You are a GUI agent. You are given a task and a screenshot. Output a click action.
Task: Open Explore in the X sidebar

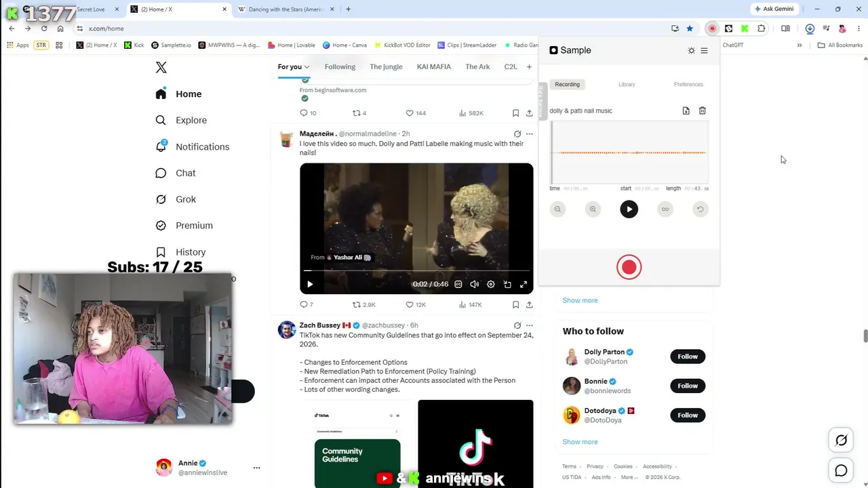pyautogui.click(x=181, y=120)
